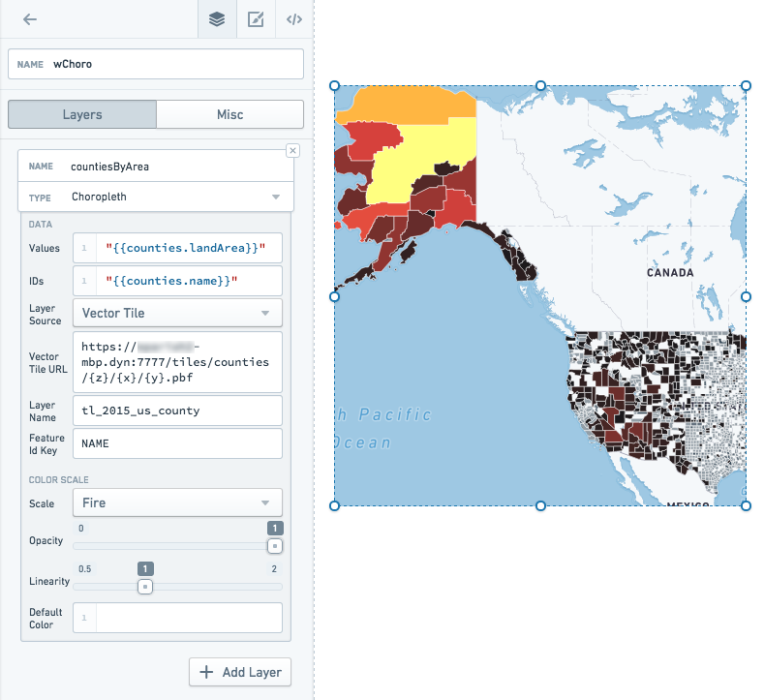Click the Default Color editor field
This screenshot has height=700, width=764.
pos(177,618)
